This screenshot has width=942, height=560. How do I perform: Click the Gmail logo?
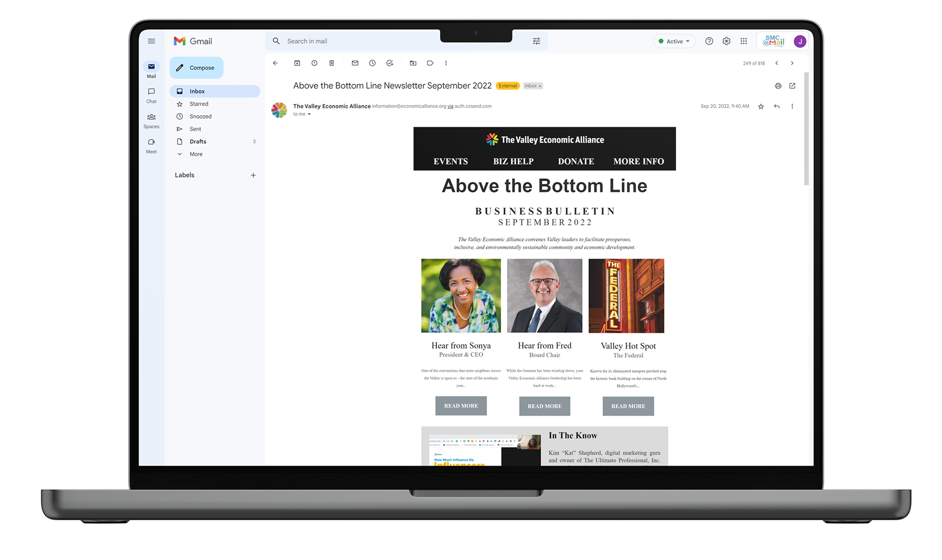coord(193,41)
